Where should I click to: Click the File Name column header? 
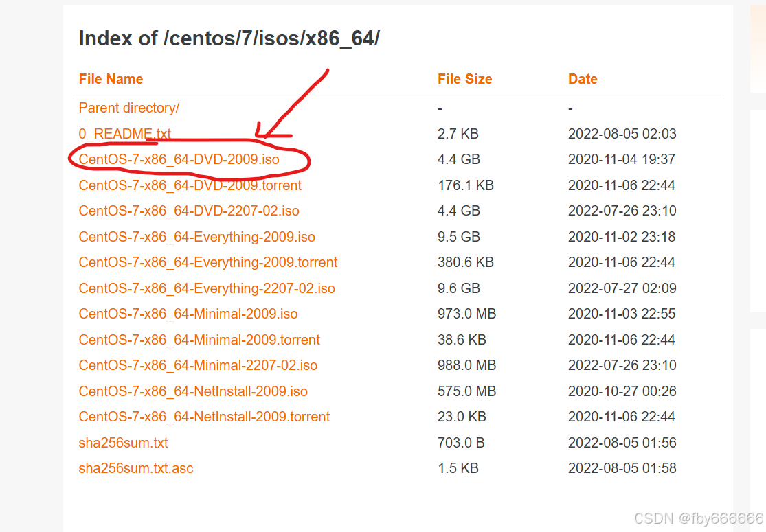click(111, 79)
